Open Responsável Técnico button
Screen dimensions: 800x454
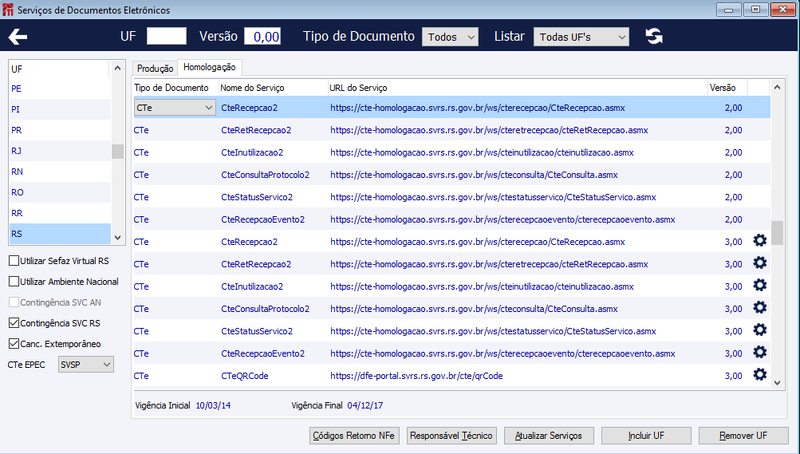coord(452,436)
